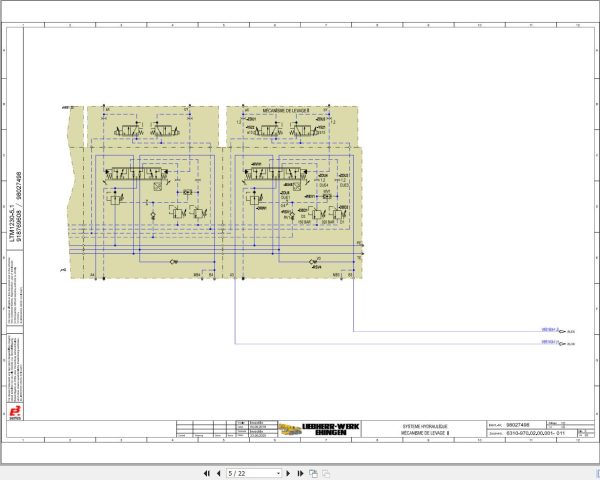Follow the lower blue cross-reference link at right
The image size is (600, 480).
coord(549,342)
